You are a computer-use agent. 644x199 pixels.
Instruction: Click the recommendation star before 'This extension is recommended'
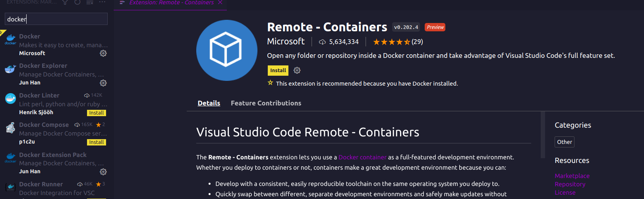tap(271, 83)
